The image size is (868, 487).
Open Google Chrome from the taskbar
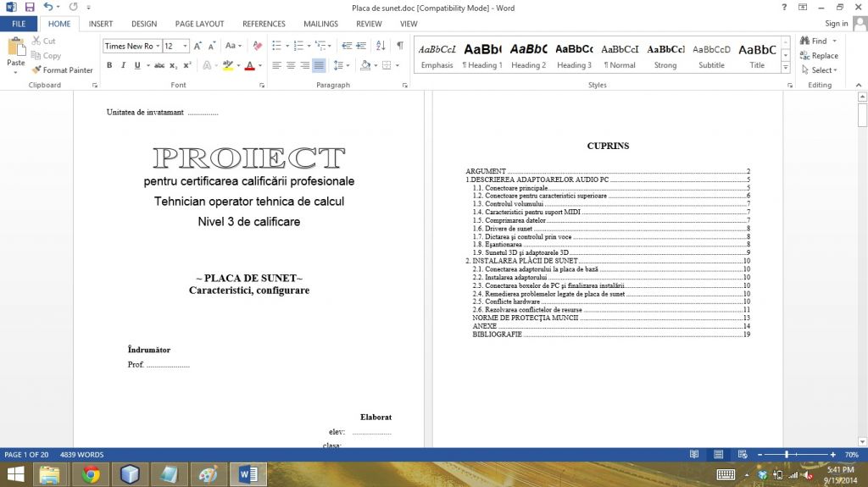pos(91,474)
